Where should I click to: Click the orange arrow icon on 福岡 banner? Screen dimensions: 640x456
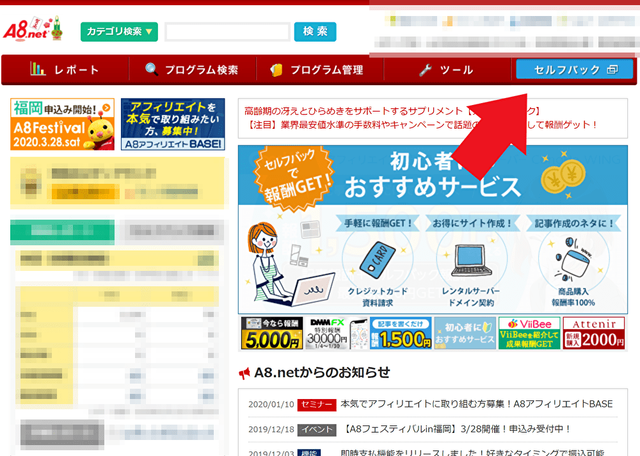(x=107, y=108)
